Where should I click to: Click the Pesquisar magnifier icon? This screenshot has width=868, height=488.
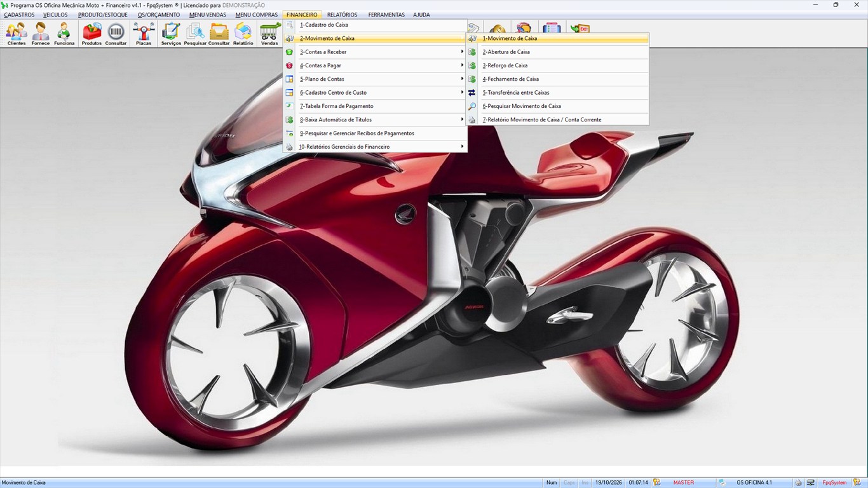coord(195,34)
